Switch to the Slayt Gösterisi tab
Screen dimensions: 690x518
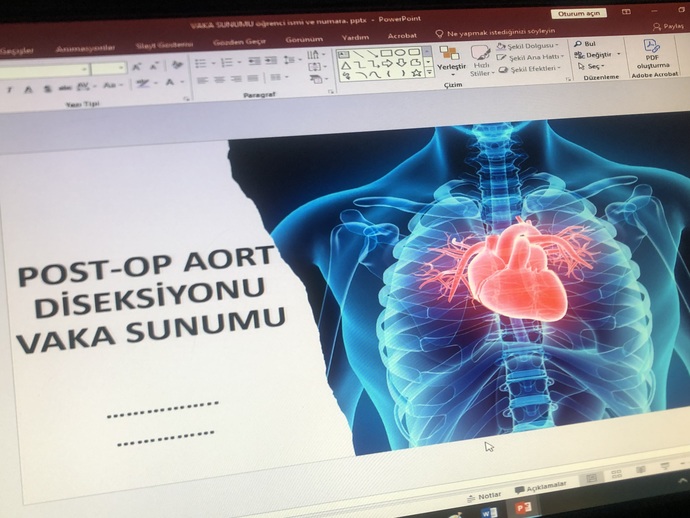tap(164, 45)
